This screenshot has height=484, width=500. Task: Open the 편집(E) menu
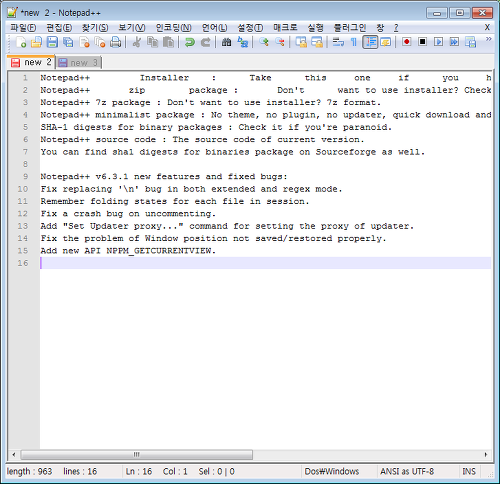click(x=59, y=28)
